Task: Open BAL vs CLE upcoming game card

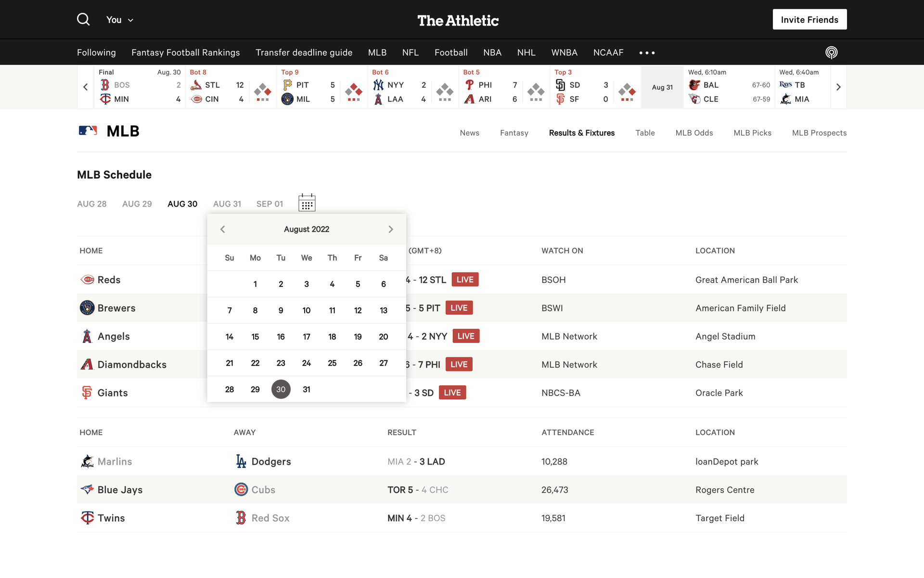Action: point(729,87)
